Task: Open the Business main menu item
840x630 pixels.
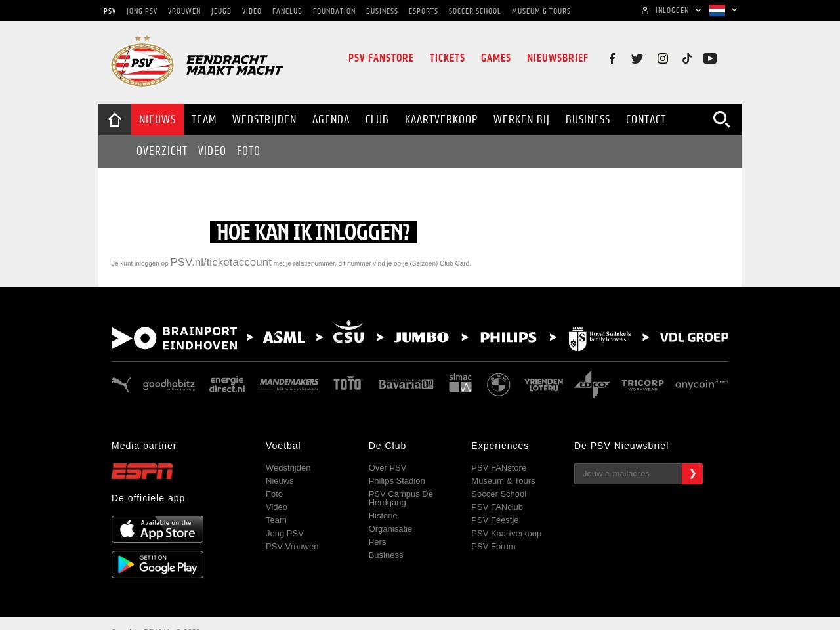Action: pyautogui.click(x=588, y=119)
